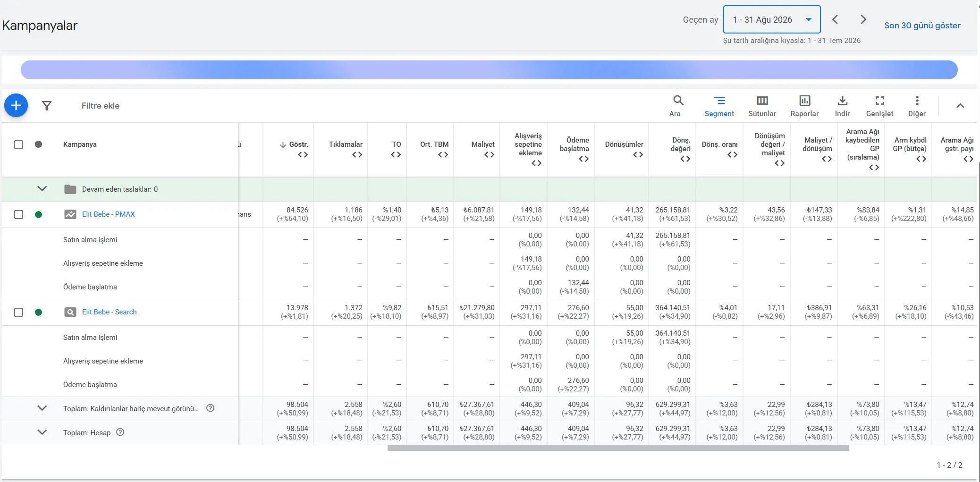This screenshot has height=482, width=980.
Task: Click the blue plus new campaign button
Action: pyautogui.click(x=16, y=105)
